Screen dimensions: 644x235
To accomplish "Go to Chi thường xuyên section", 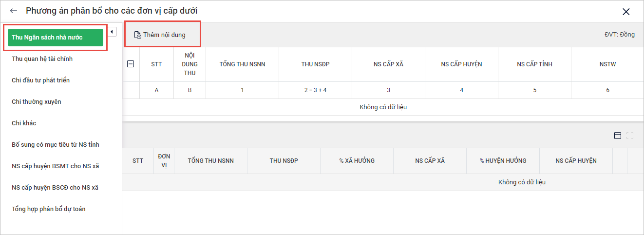I will pyautogui.click(x=37, y=102).
